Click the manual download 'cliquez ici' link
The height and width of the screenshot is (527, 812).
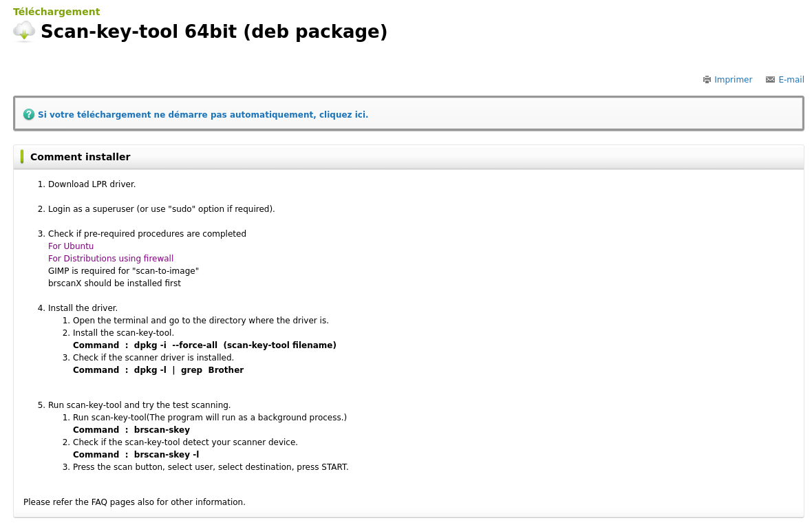click(x=203, y=115)
